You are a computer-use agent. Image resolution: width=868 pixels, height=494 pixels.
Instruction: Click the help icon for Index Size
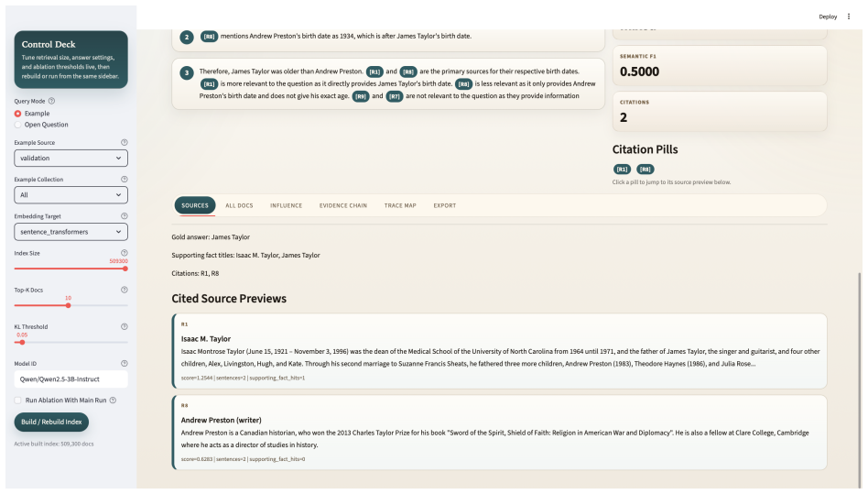click(124, 253)
